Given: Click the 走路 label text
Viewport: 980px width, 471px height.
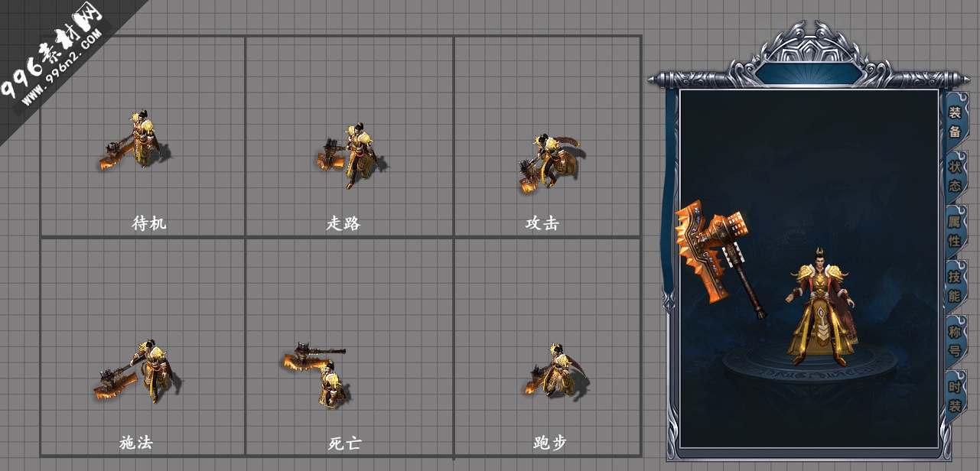Looking at the screenshot, I should (x=343, y=223).
